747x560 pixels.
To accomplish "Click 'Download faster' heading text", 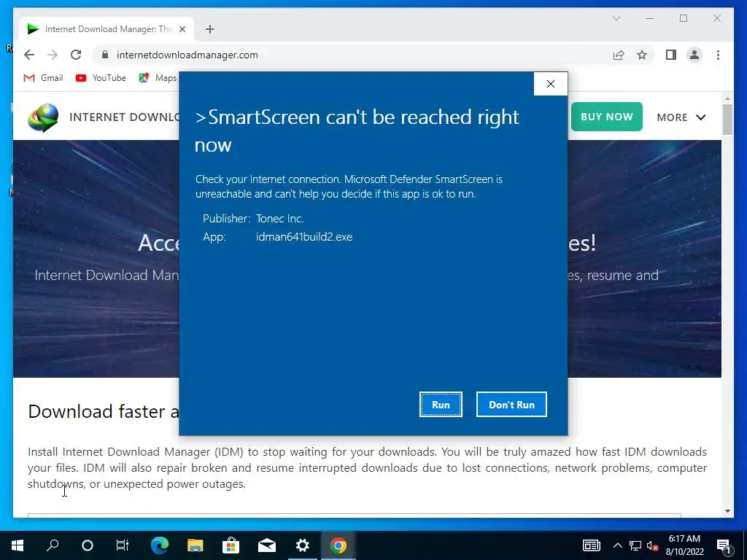I will (x=104, y=411).
